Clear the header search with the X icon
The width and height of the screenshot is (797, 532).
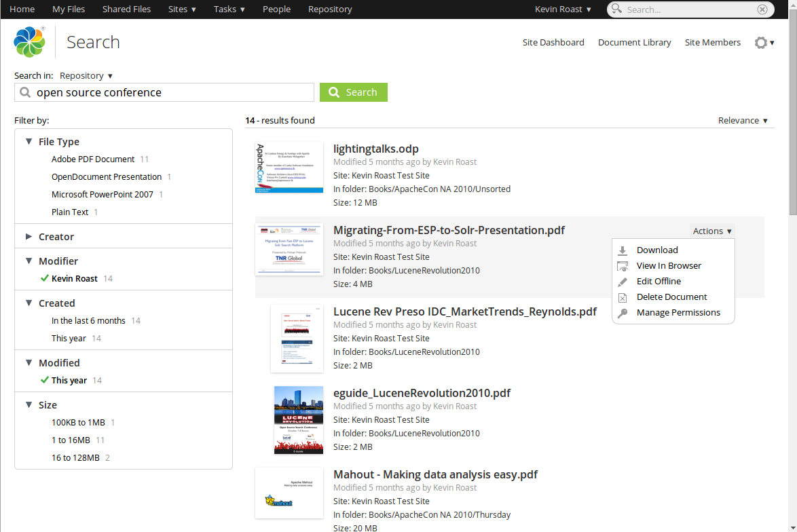point(762,9)
